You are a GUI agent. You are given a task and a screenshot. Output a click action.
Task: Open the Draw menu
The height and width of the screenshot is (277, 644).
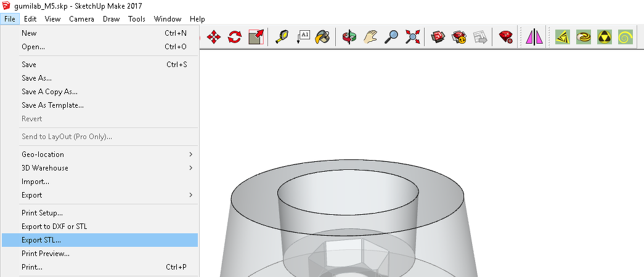112,19
